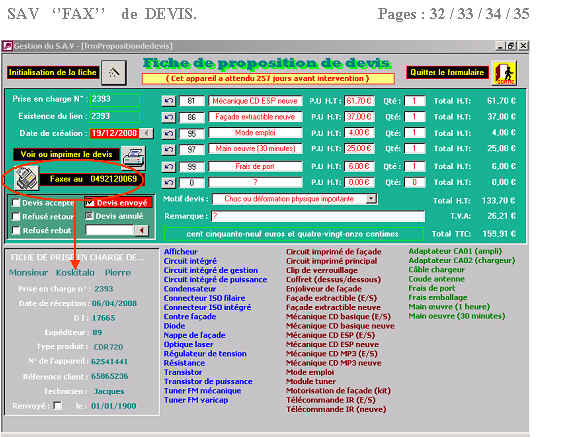The image size is (568, 437).
Task: Select Mécanique CD MP3 (E/S)
Action: pos(332,354)
